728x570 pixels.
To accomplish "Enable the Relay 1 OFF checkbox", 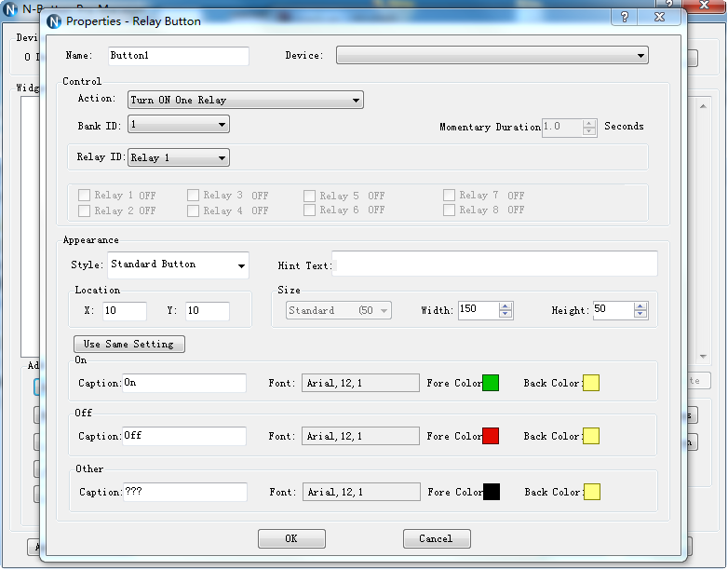I will tap(85, 196).
